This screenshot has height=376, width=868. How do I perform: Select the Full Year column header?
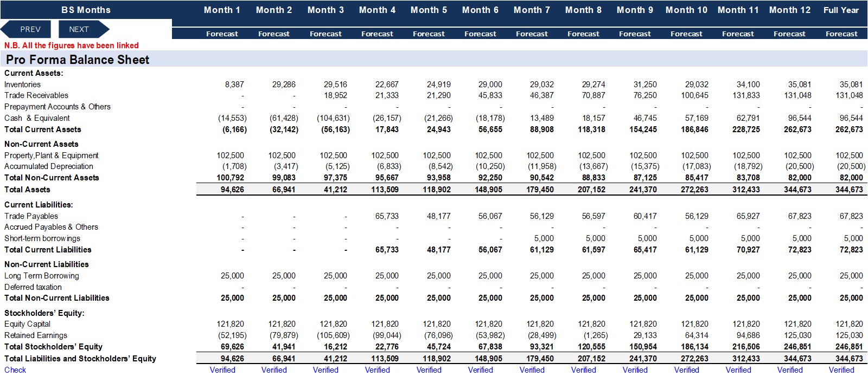click(841, 10)
